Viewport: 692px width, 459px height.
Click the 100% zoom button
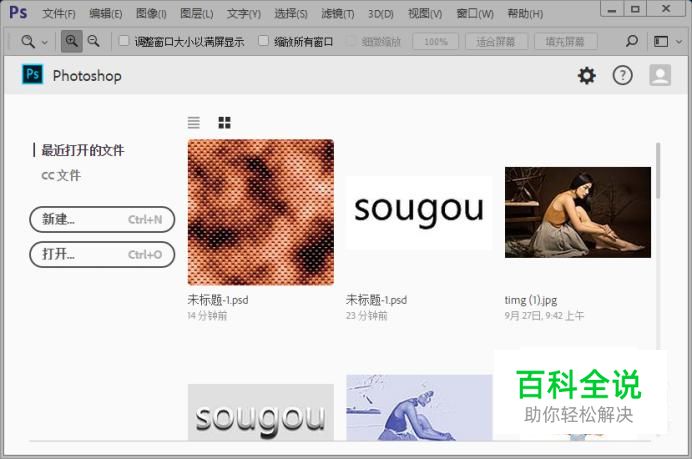[436, 42]
